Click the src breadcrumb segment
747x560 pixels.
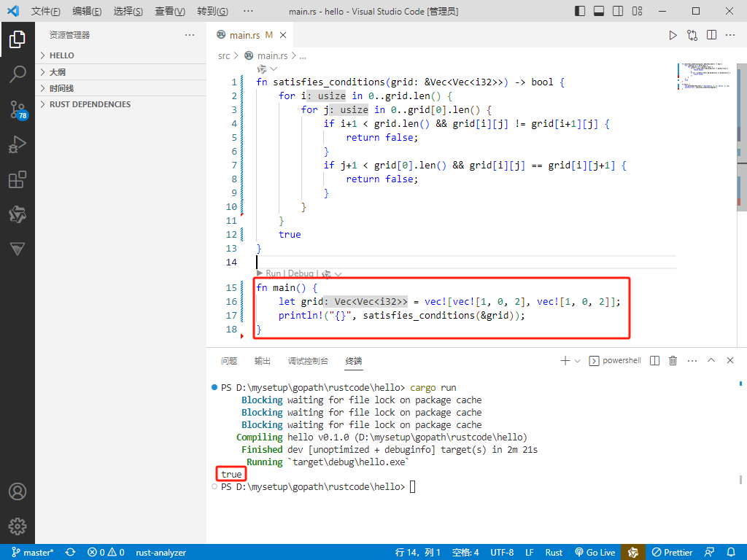[x=224, y=55]
